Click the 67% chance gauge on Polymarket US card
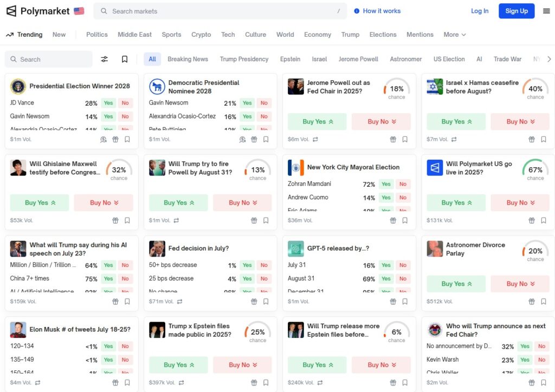The height and width of the screenshot is (392, 555). click(535, 170)
